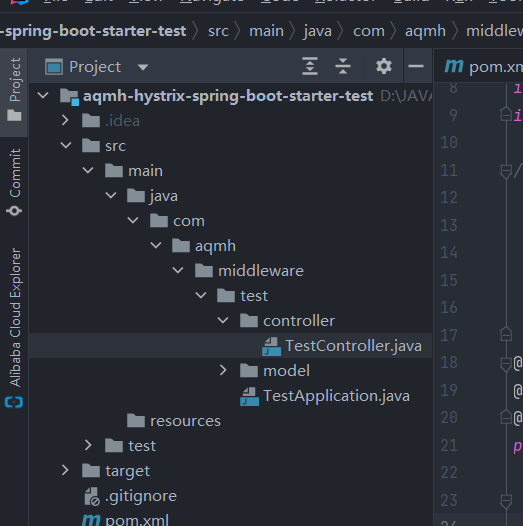Image resolution: width=523 pixels, height=526 pixels.
Task: Toggle code fold marker at line 18
Action: [x=506, y=364]
